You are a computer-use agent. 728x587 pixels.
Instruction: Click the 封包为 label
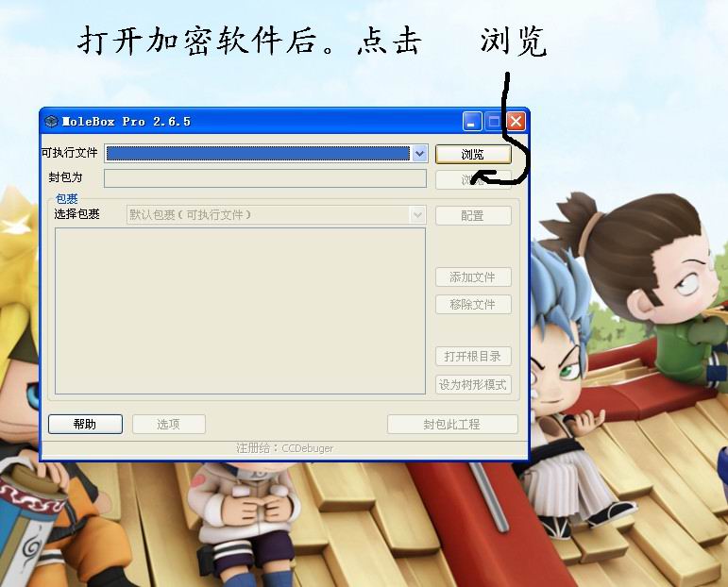[65, 177]
